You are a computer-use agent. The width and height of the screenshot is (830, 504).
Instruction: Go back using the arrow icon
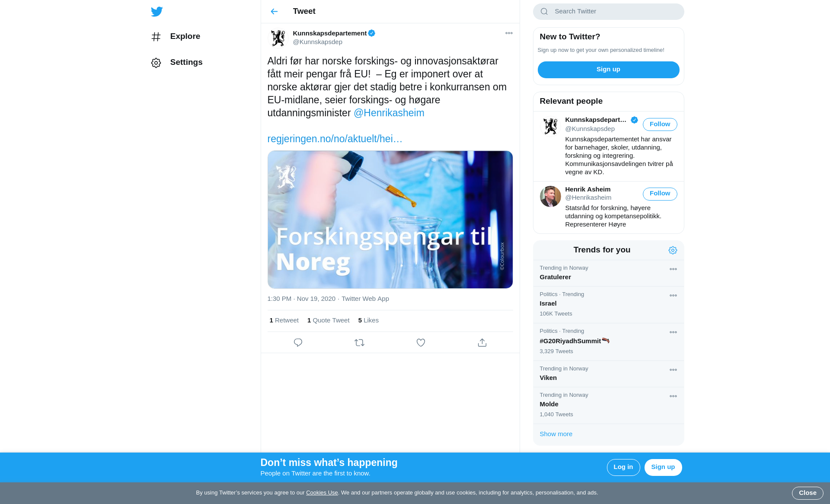pyautogui.click(x=274, y=12)
